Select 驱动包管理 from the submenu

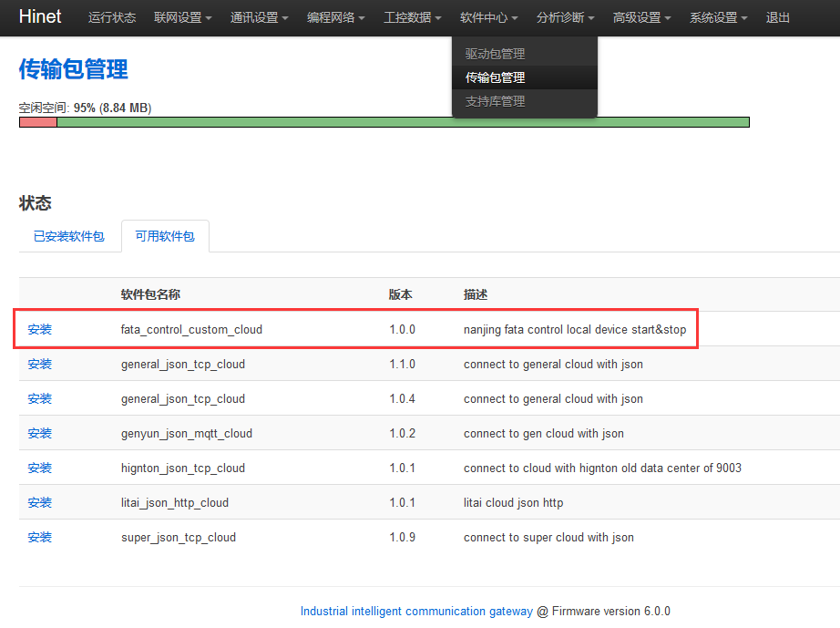pyautogui.click(x=495, y=54)
